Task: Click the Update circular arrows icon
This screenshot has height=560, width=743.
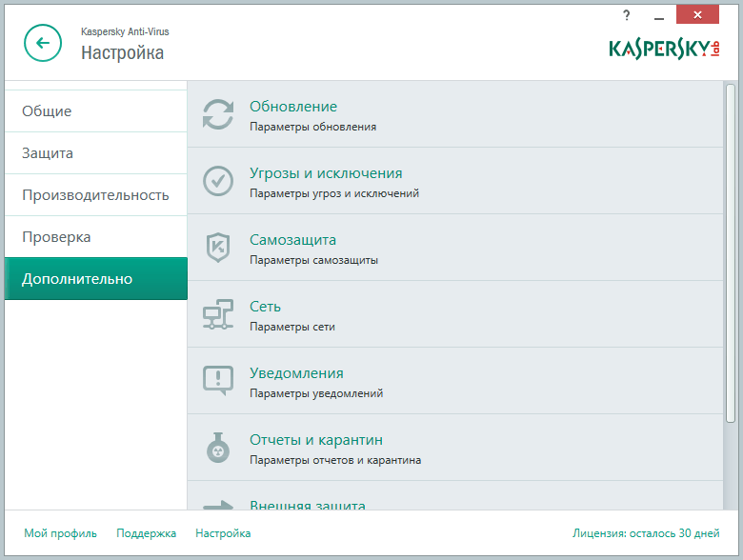Action: coord(218,114)
